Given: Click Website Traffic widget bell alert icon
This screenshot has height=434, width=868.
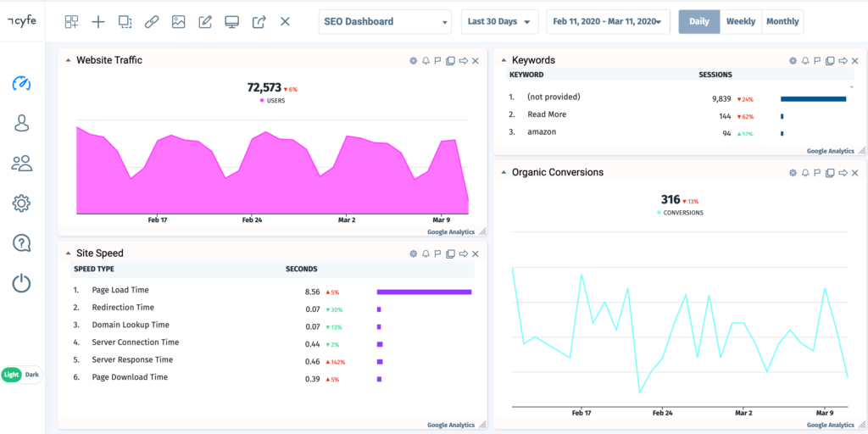Looking at the screenshot, I should tap(426, 60).
